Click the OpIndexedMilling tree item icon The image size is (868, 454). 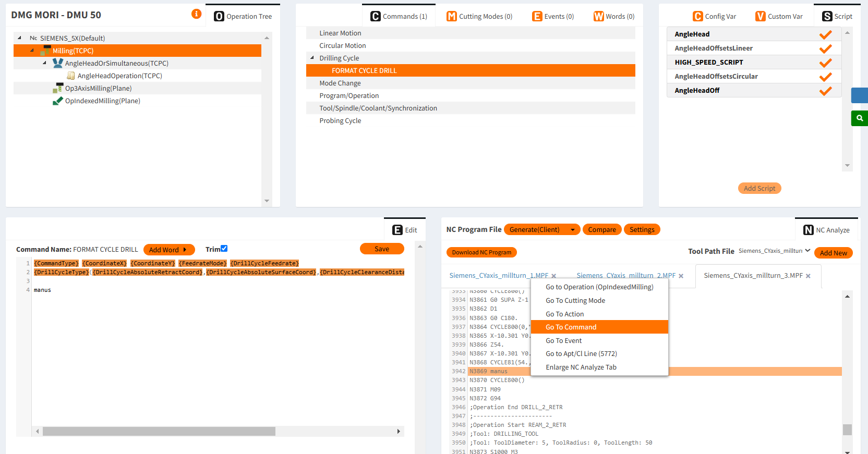pos(57,101)
